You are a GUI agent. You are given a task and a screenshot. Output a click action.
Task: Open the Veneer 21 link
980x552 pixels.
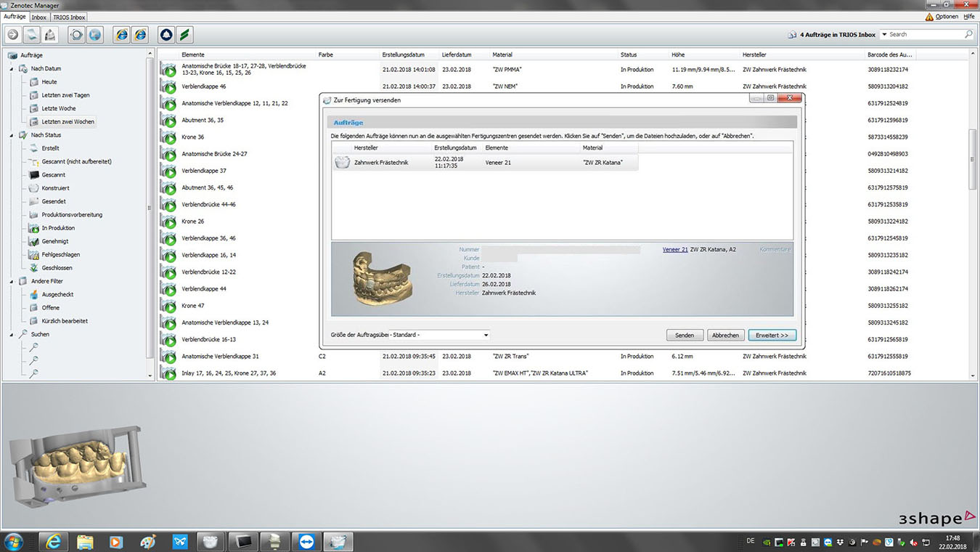coord(674,249)
